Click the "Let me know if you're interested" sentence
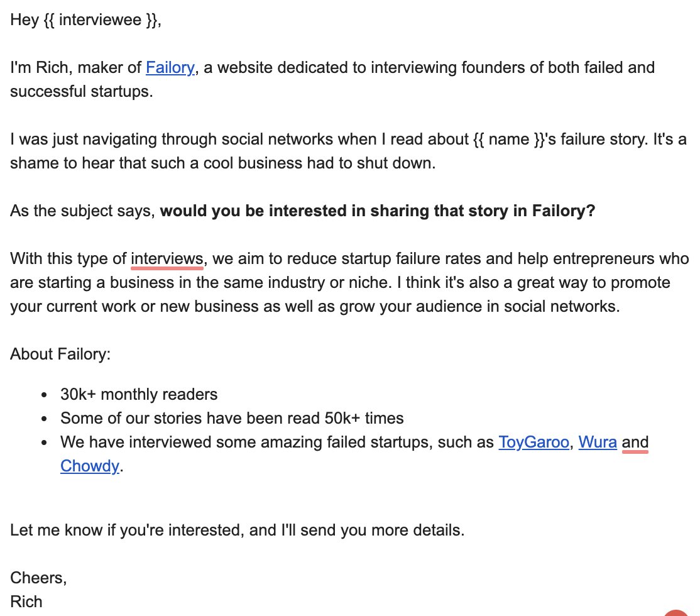 (x=238, y=530)
